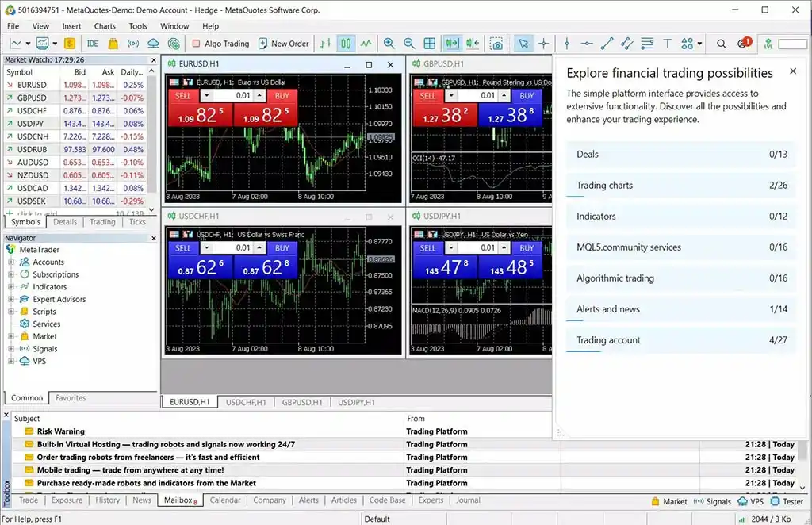
Task: Click the Zoom In magnifier icon
Action: tap(389, 44)
